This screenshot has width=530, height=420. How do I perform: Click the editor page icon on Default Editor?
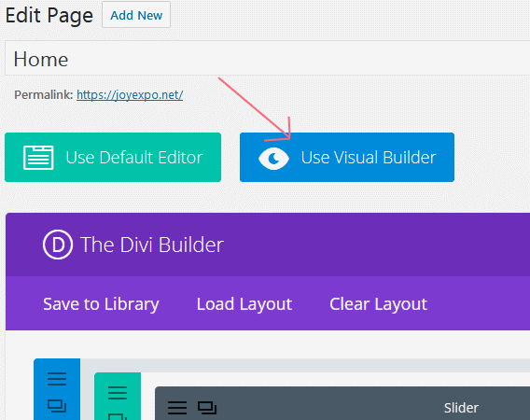coord(38,158)
